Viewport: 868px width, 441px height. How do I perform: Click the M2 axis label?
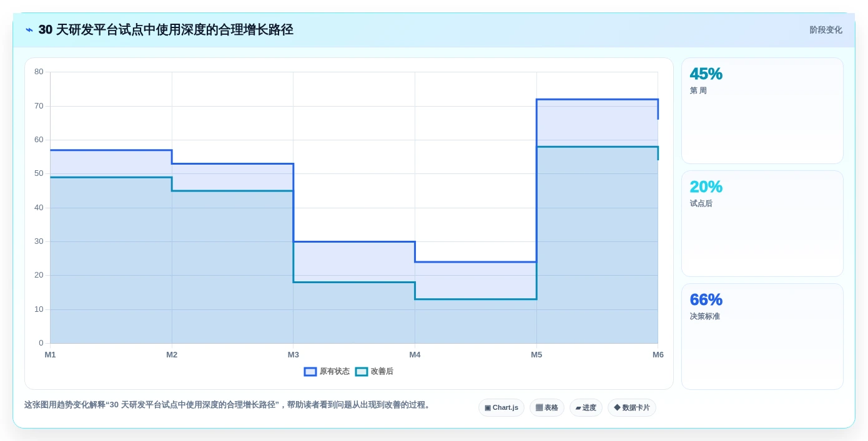click(x=172, y=354)
